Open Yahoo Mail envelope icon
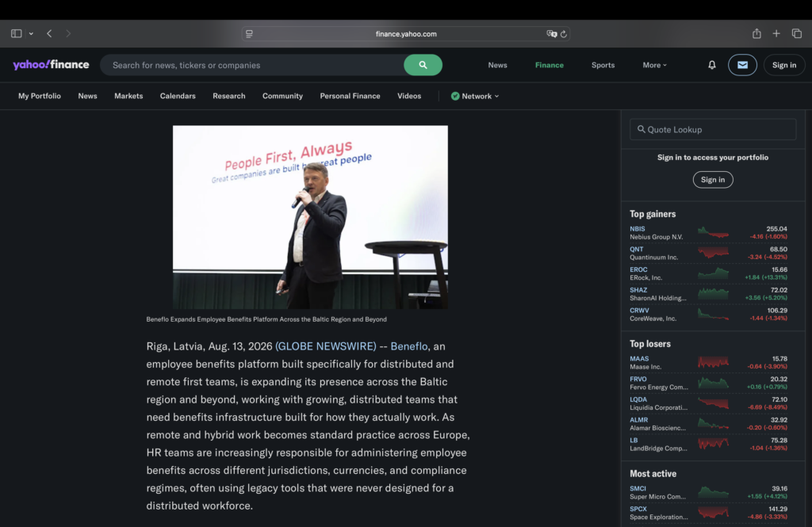Image resolution: width=812 pixels, height=527 pixels. coord(742,65)
